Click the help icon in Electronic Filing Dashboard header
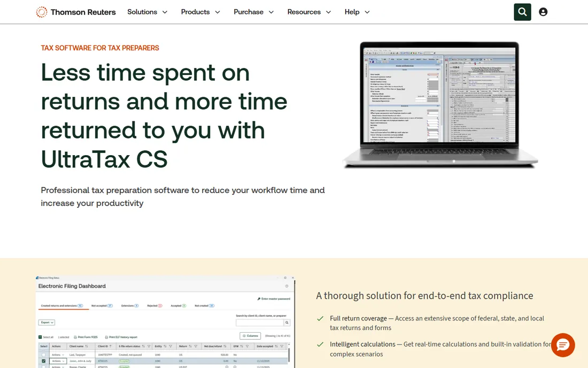The width and height of the screenshot is (588, 368). click(x=287, y=286)
